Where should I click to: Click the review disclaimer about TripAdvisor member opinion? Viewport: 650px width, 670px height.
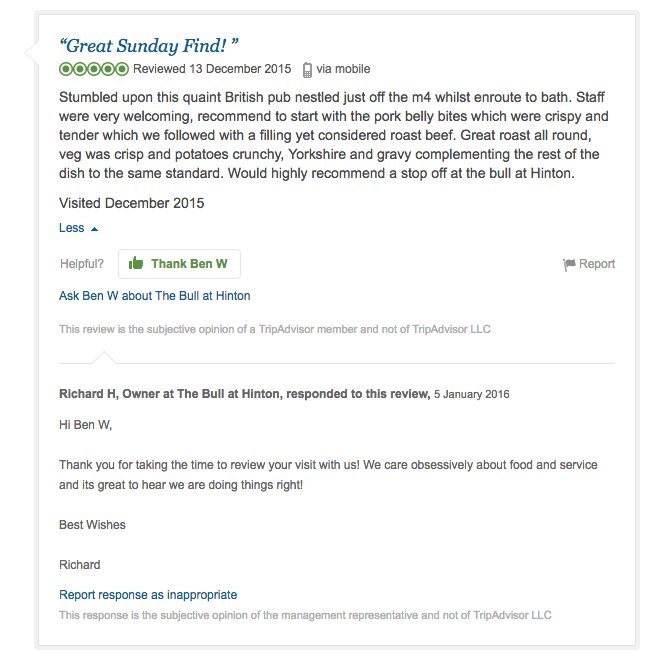(275, 329)
